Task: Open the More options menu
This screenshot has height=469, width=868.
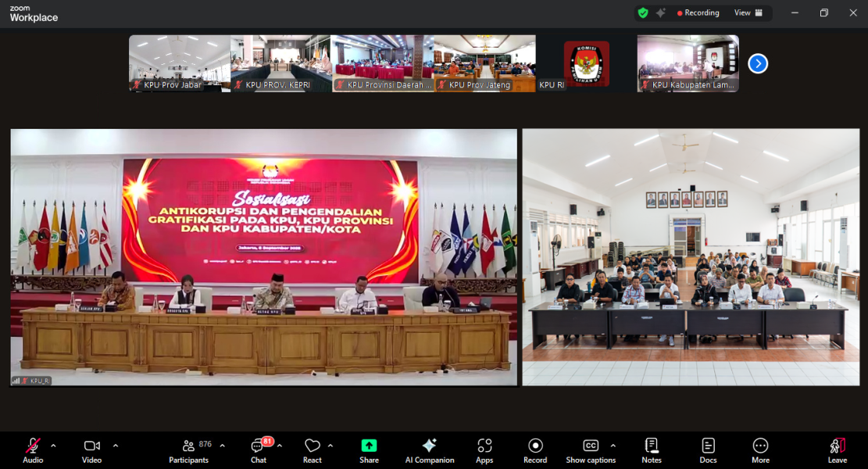Action: (760, 449)
